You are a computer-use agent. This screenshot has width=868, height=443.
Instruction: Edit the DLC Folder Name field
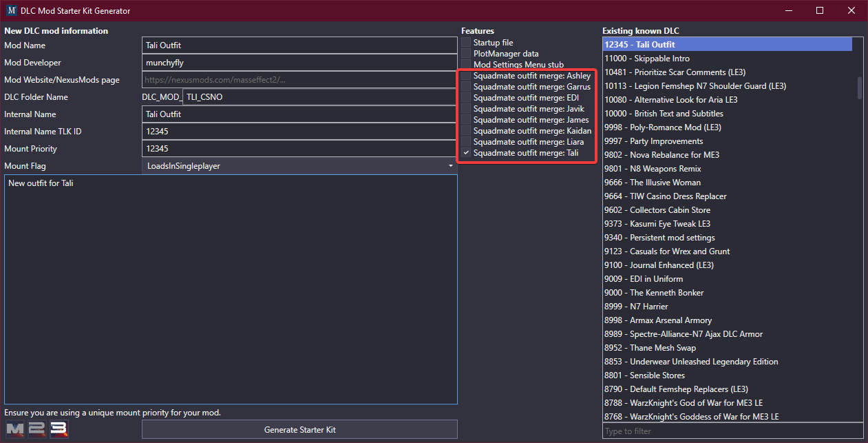tap(320, 97)
